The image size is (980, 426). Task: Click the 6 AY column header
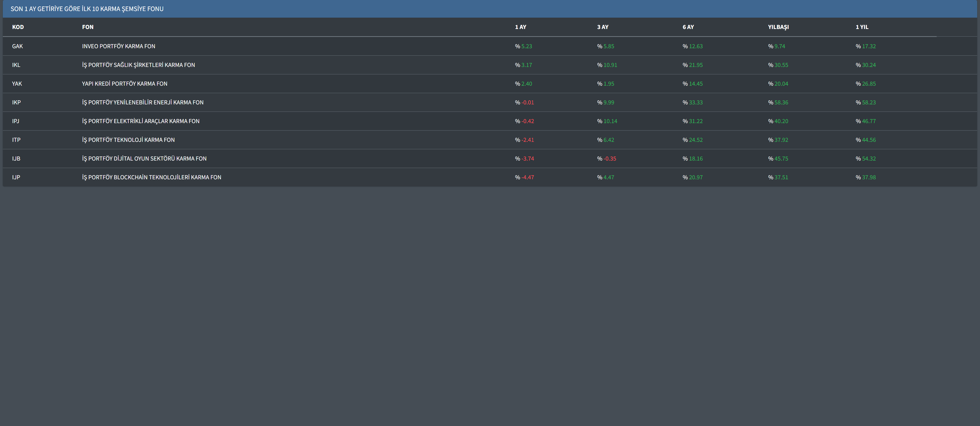pyautogui.click(x=688, y=27)
